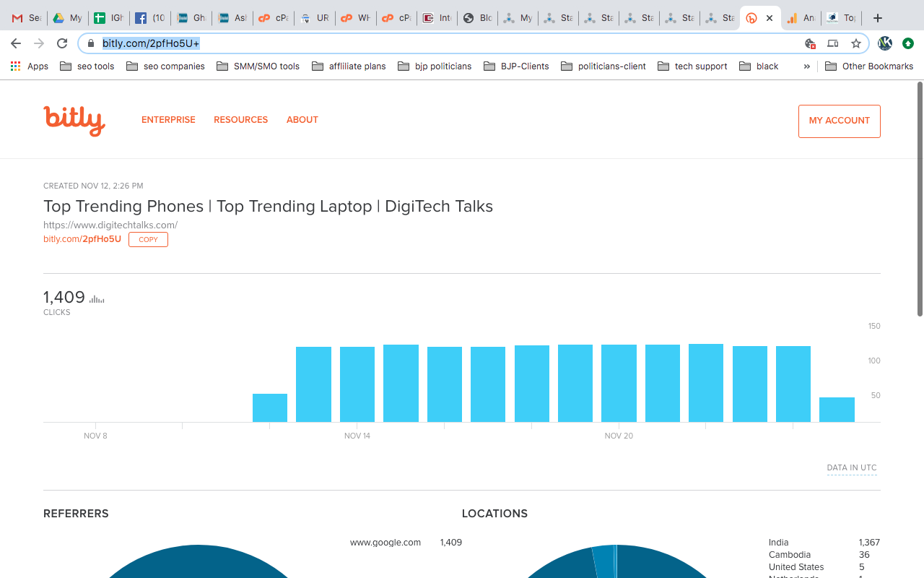Click the COPY button next to short link
Image resolution: width=924 pixels, height=578 pixels.
(148, 239)
